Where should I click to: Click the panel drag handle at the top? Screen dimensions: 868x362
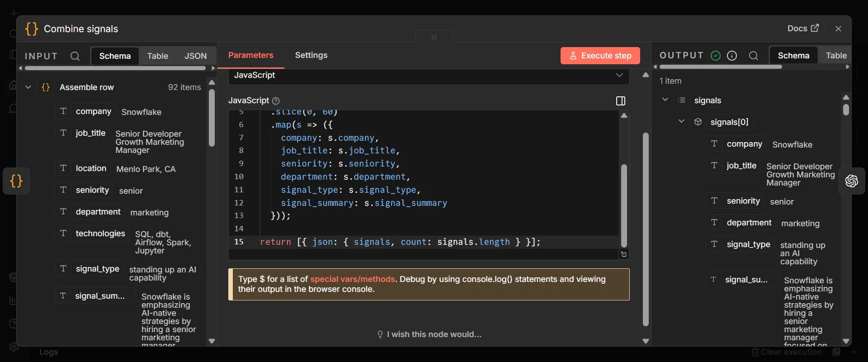point(434,37)
